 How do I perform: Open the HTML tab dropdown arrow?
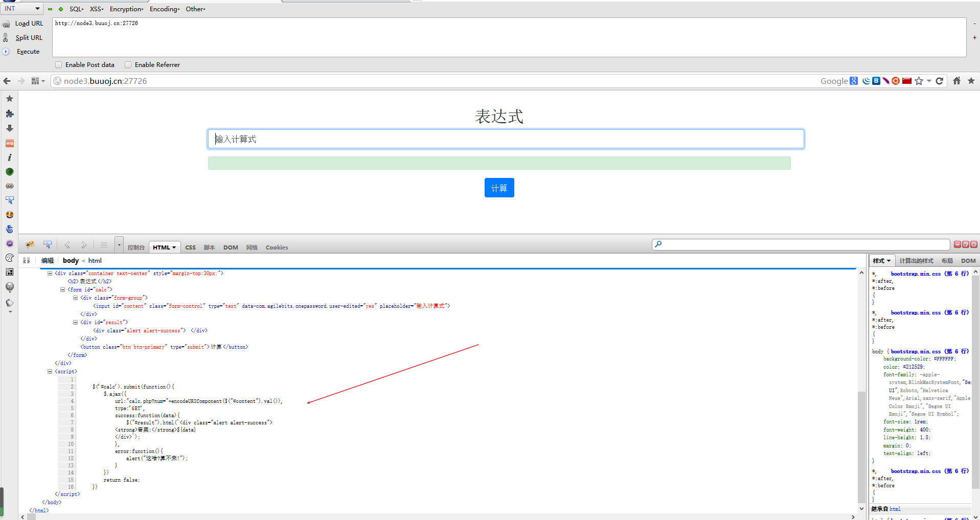[173, 247]
